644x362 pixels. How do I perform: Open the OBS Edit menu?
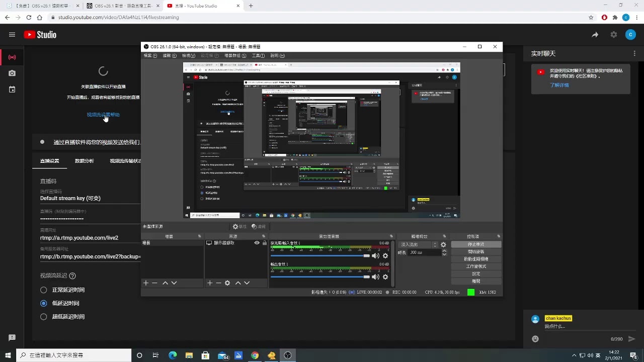[x=170, y=56]
